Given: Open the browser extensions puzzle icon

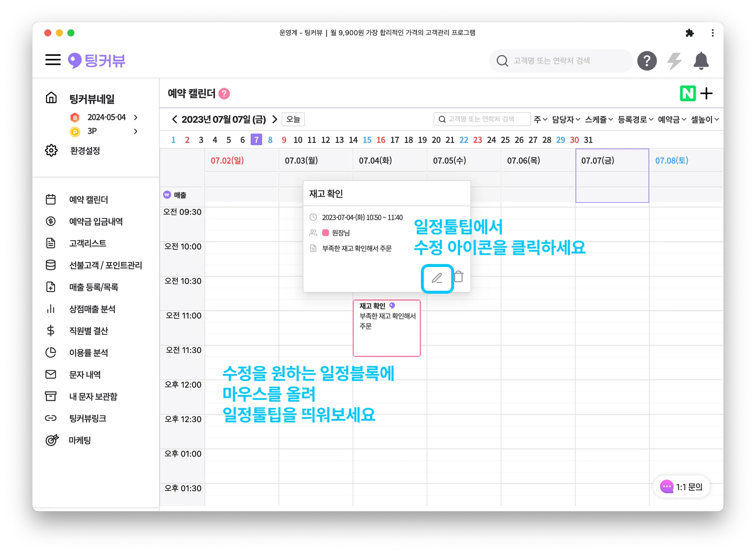Looking at the screenshot, I should point(689,33).
